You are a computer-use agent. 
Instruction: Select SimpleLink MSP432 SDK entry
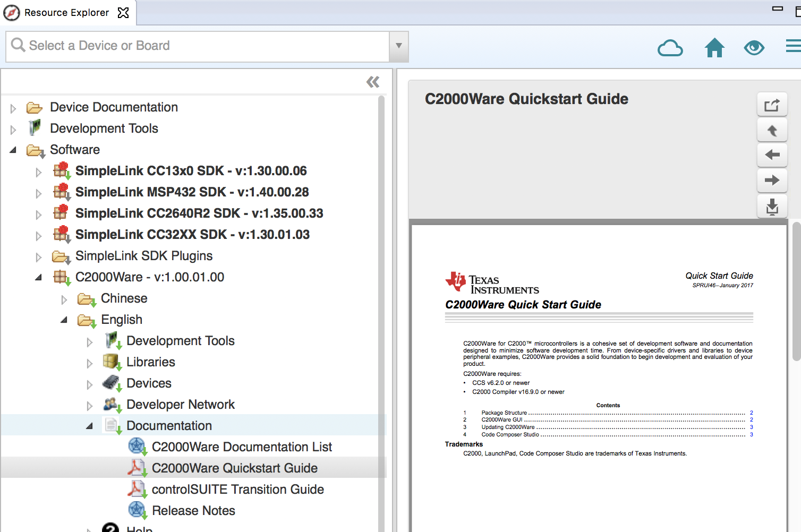pos(192,192)
